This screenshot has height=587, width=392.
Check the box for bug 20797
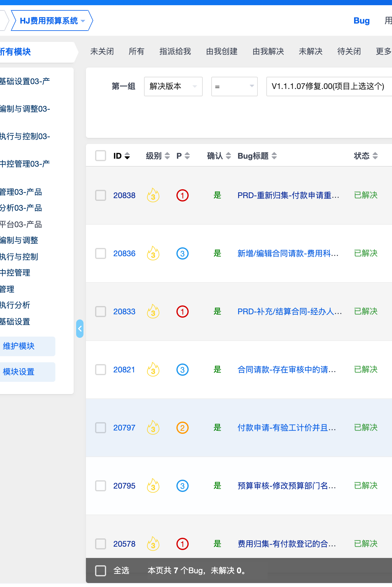coord(101,428)
